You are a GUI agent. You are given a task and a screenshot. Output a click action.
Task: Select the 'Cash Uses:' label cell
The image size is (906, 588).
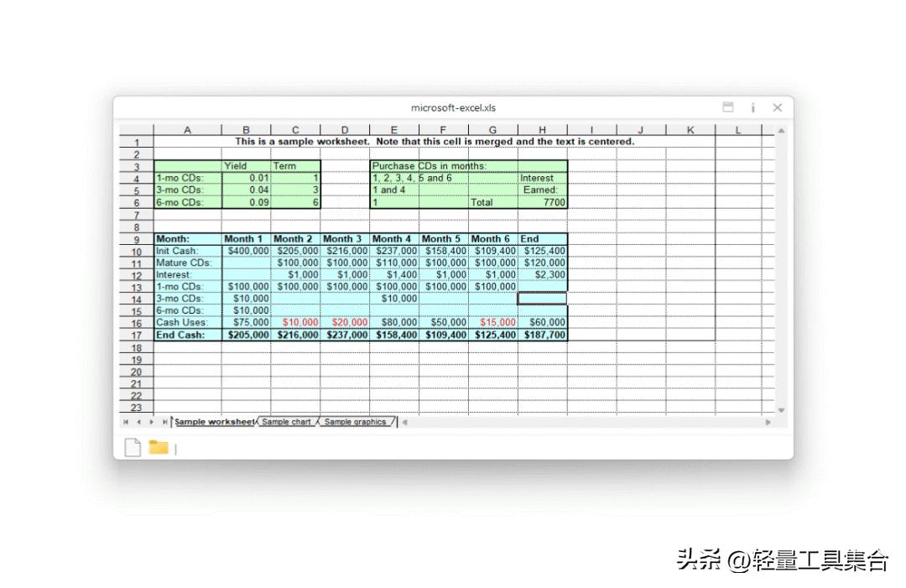click(x=188, y=322)
